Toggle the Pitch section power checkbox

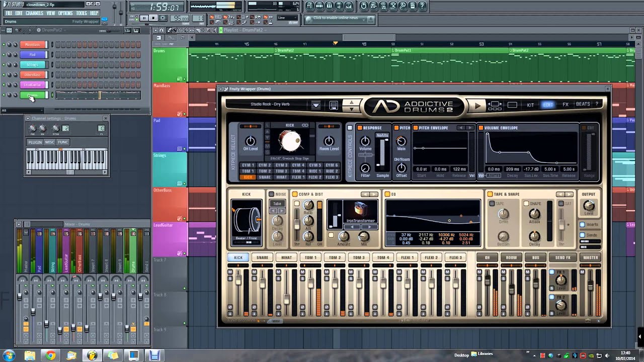tap(396, 128)
